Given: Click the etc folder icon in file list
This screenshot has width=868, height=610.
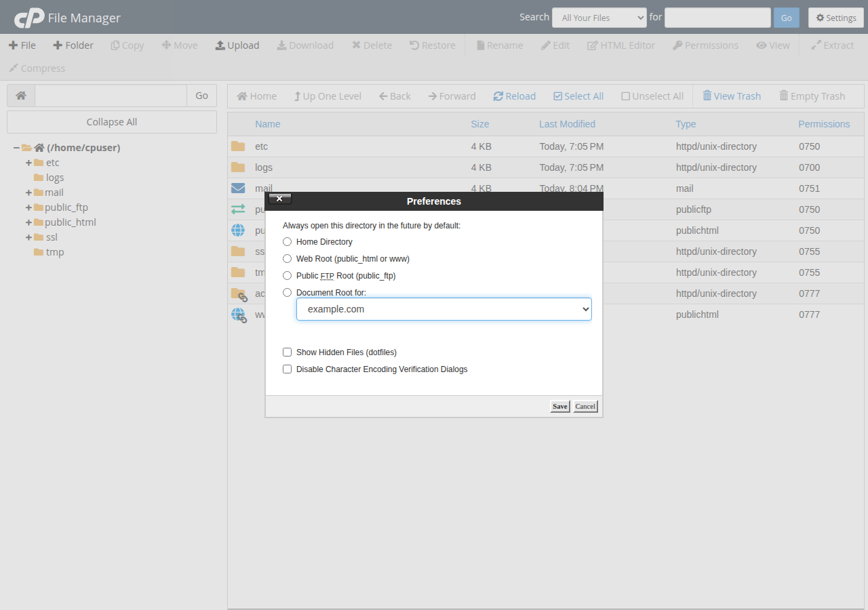Looking at the screenshot, I should [x=238, y=146].
